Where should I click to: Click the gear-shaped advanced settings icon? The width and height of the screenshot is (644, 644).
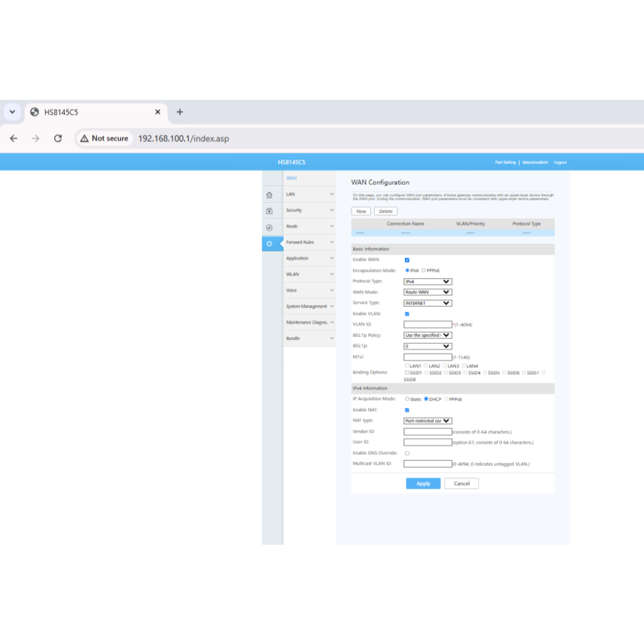coord(269,243)
